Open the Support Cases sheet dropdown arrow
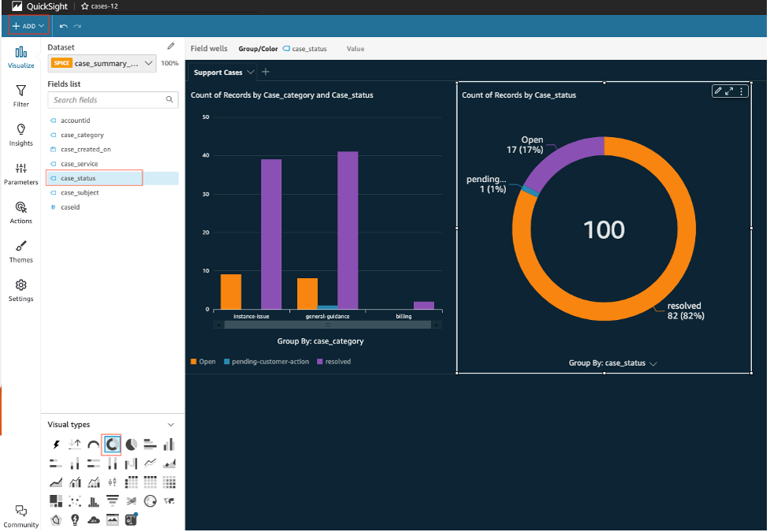The image size is (770, 532). 251,73
